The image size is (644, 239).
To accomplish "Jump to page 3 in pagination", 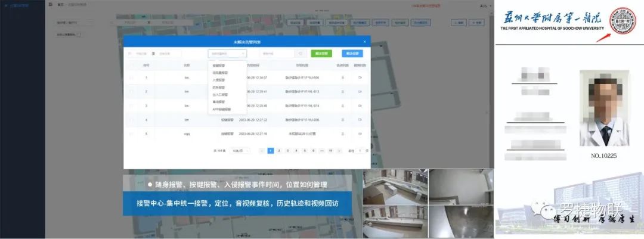I will click(287, 151).
